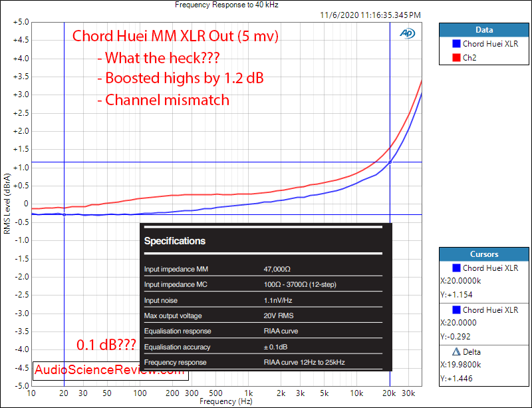Image resolution: width=532 pixels, height=408 pixels.
Task: Click Max output voltage value 20V RMS
Action: coord(279,315)
